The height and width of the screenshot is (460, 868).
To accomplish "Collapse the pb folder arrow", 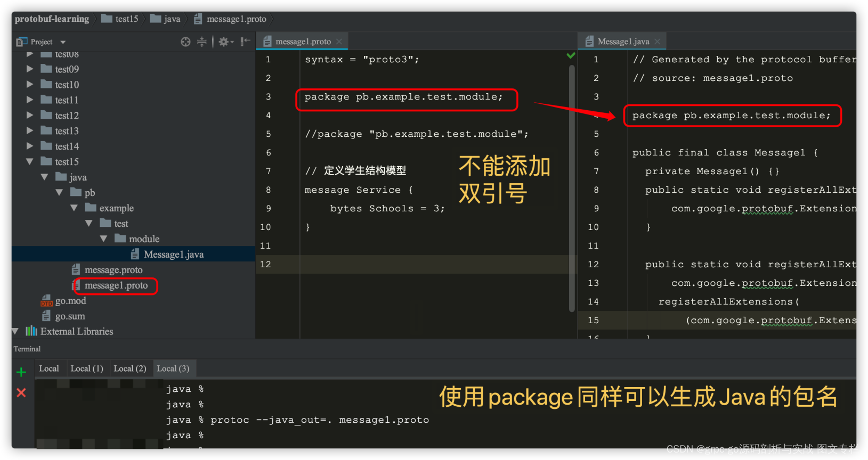I will click(x=59, y=192).
